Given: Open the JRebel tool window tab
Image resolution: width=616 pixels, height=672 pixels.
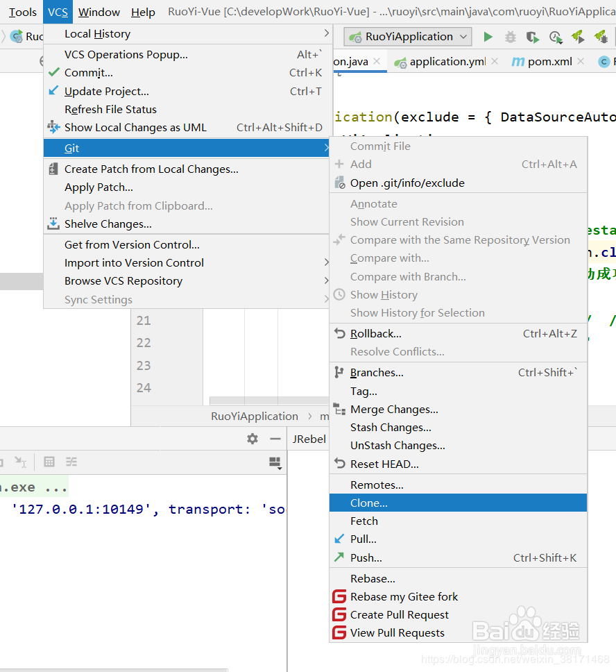Looking at the screenshot, I should tap(309, 439).
